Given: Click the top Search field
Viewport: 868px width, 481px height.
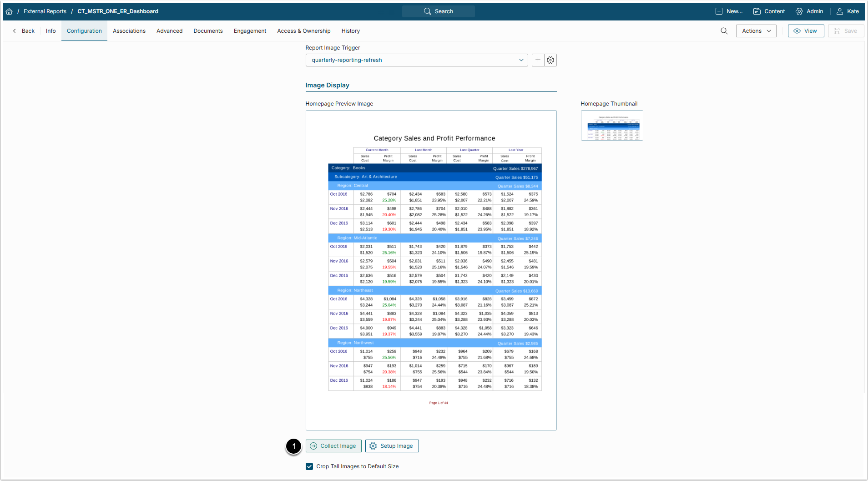Looking at the screenshot, I should pos(438,11).
